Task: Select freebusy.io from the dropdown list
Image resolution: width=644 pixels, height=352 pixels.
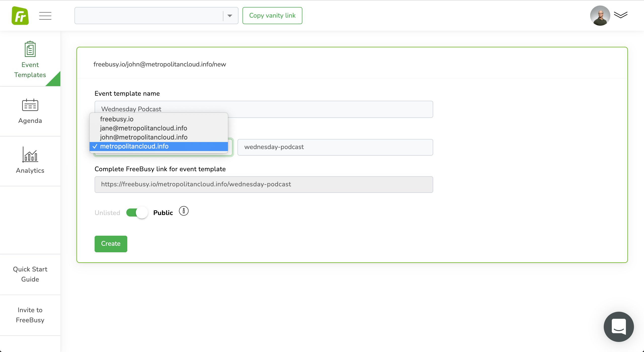Action: (x=117, y=119)
